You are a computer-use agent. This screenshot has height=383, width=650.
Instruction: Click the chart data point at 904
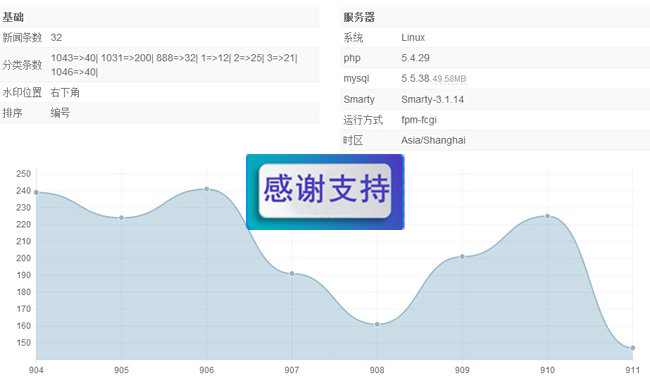tap(36, 192)
